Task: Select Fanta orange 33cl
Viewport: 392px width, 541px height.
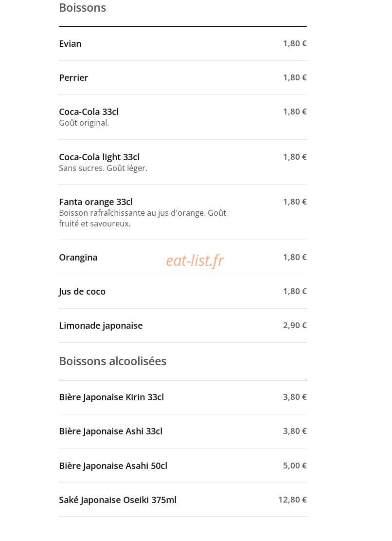Action: (182, 212)
